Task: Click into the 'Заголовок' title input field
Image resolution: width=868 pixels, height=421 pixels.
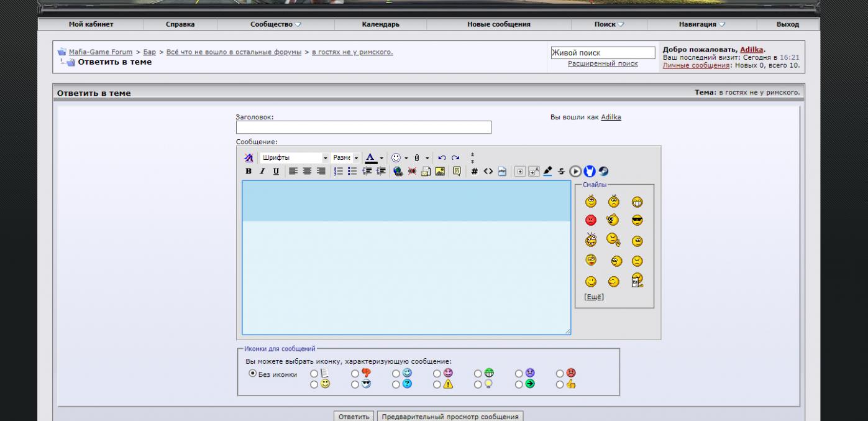Action: tap(363, 127)
